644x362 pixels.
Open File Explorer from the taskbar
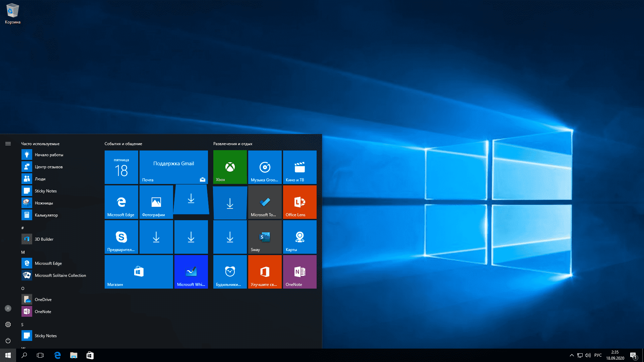click(x=74, y=355)
